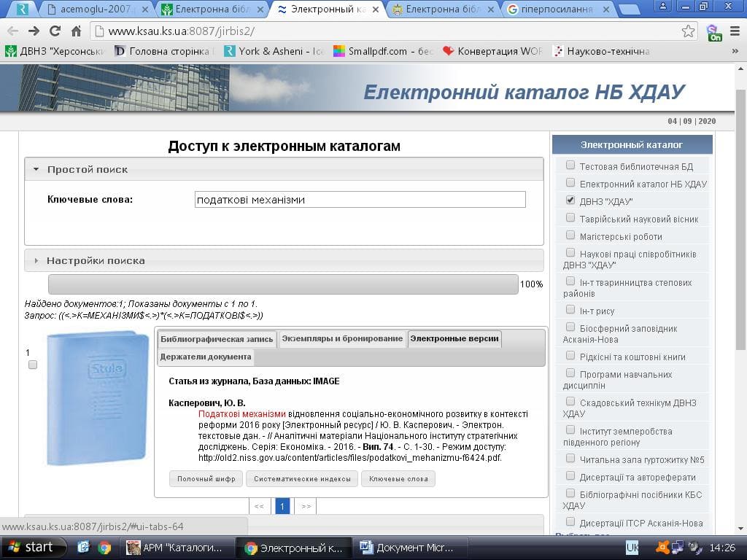Screen dimensions: 747x560
Task: Click the Windows start button
Action: click(x=32, y=547)
